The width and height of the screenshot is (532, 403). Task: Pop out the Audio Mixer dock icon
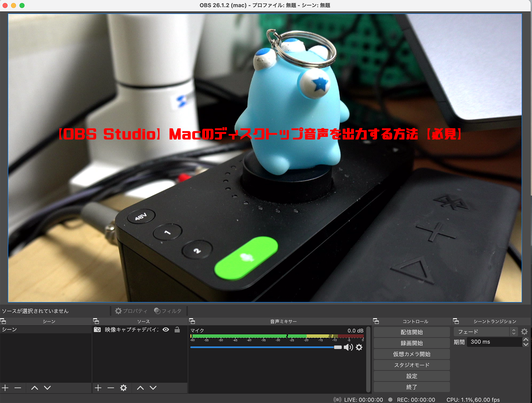tap(192, 321)
